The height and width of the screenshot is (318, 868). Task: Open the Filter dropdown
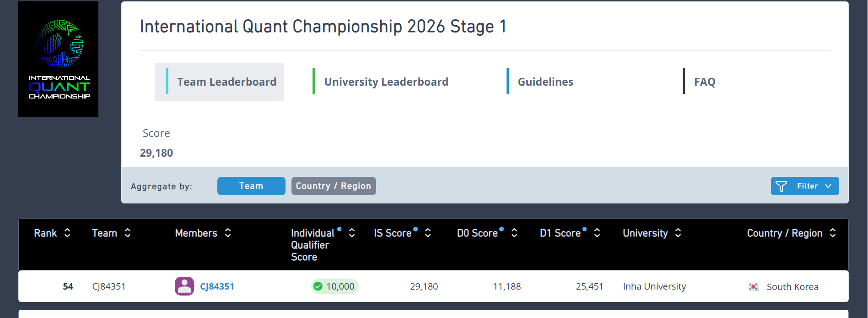coord(805,186)
